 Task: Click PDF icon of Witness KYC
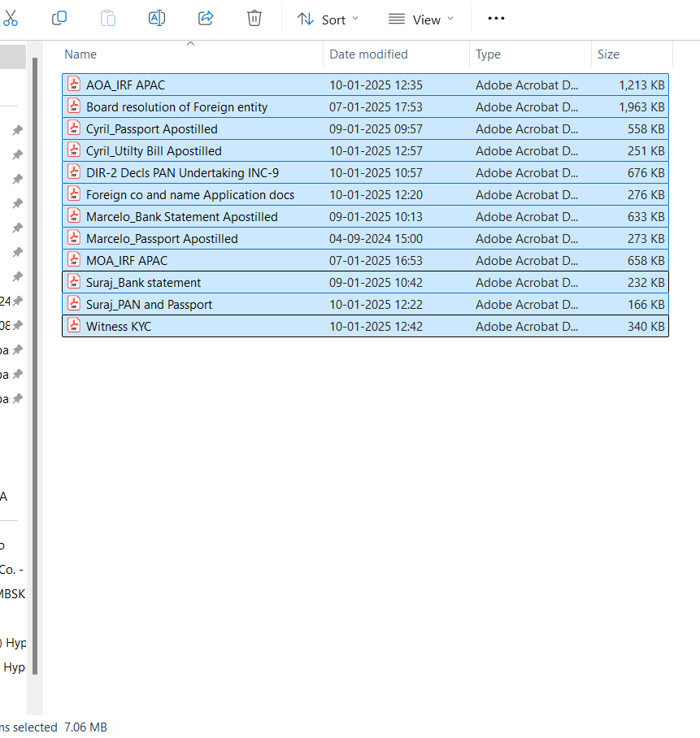74,326
